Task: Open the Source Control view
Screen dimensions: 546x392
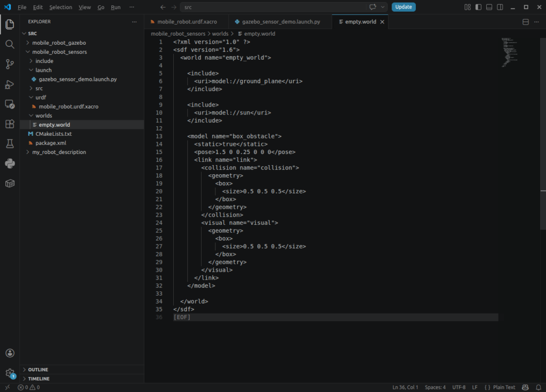Action: pyautogui.click(x=10, y=64)
